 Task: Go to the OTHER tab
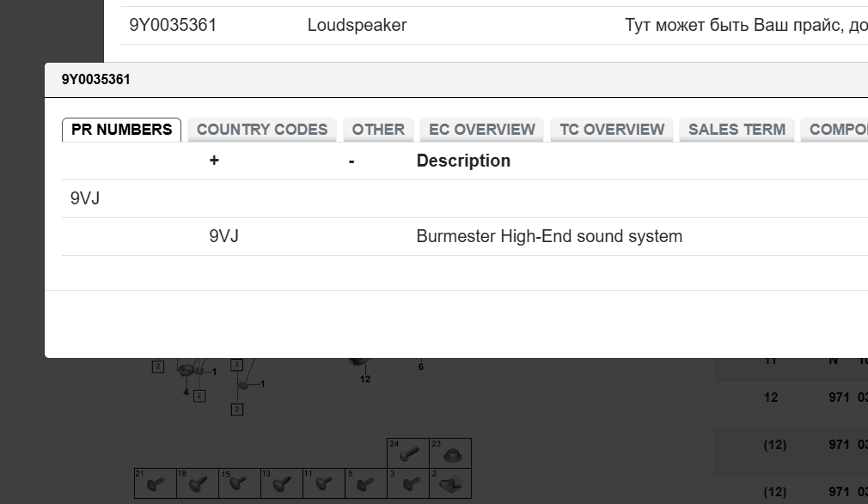(378, 130)
